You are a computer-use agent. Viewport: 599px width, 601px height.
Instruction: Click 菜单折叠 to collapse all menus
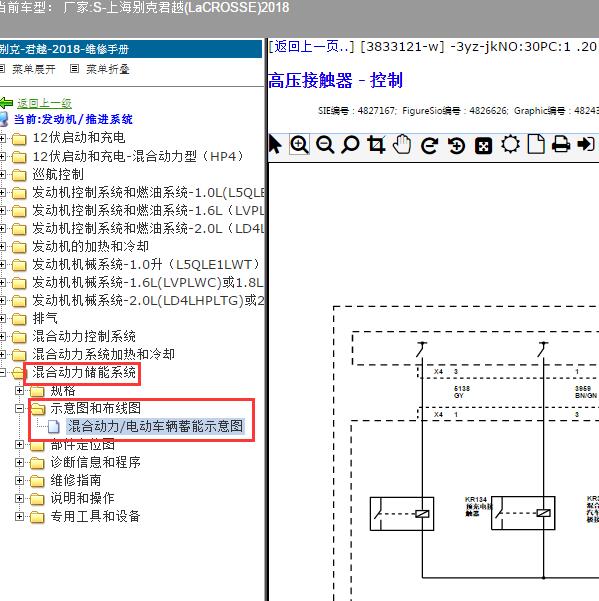tap(108, 69)
